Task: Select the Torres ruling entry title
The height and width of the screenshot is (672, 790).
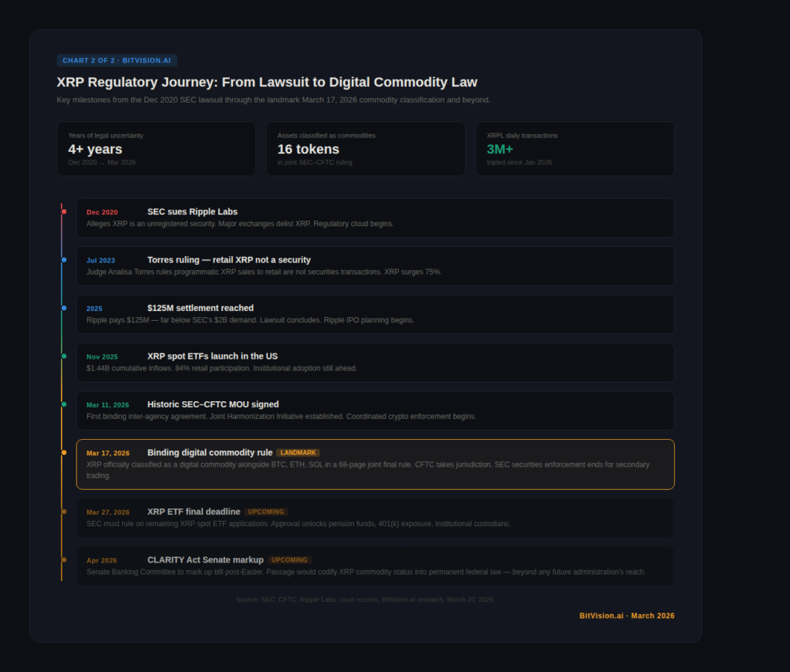Action: tap(228, 260)
